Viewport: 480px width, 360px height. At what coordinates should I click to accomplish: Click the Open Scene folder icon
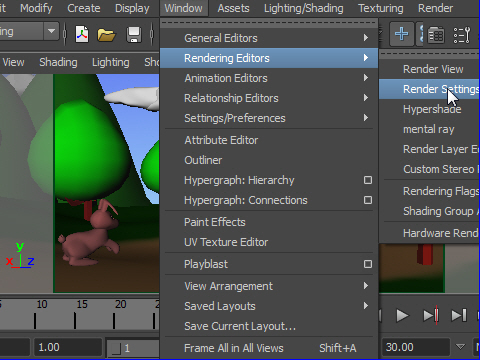pos(106,35)
